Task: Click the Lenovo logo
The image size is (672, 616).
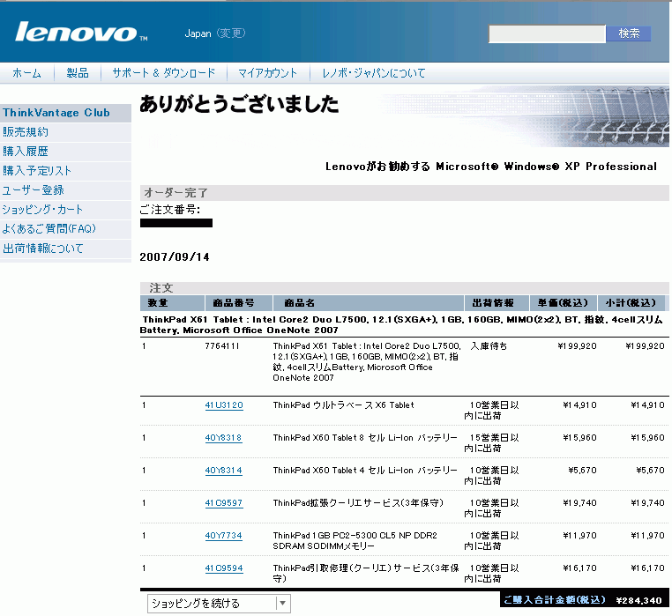Action: [80, 32]
